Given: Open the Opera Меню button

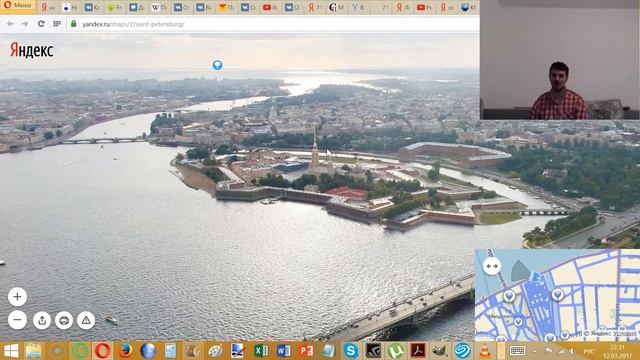Looking at the screenshot, I should (18, 6).
